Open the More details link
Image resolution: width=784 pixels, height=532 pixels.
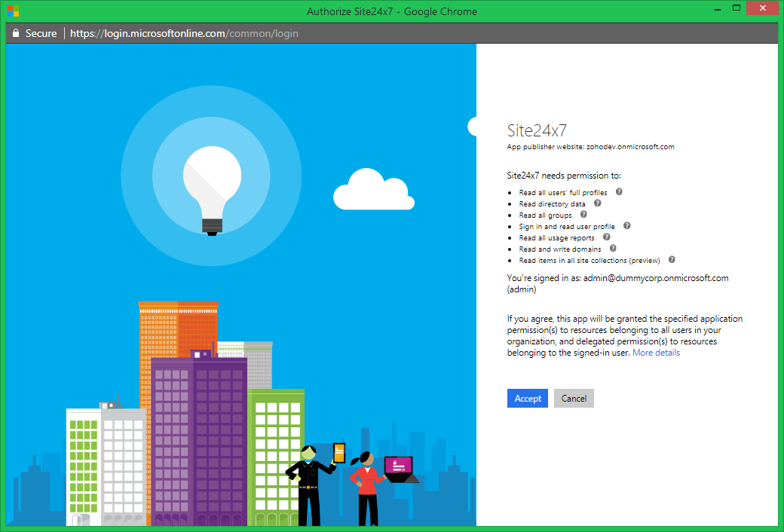pyautogui.click(x=656, y=352)
